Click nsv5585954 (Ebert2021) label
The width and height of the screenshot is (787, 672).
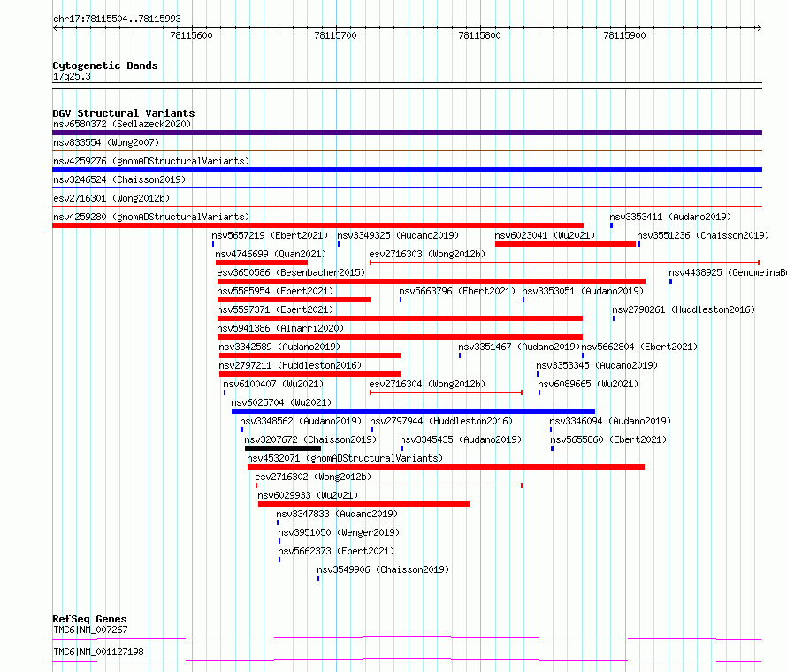click(275, 291)
